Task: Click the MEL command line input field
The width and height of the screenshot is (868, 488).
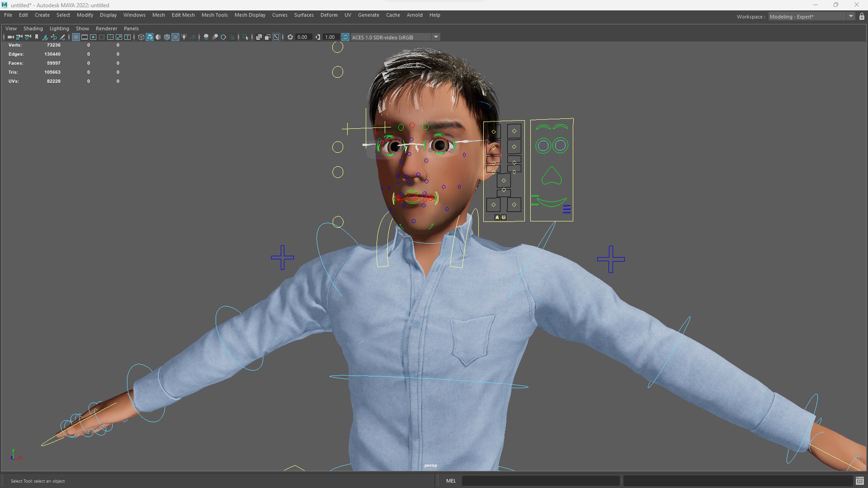Action: click(540, 481)
